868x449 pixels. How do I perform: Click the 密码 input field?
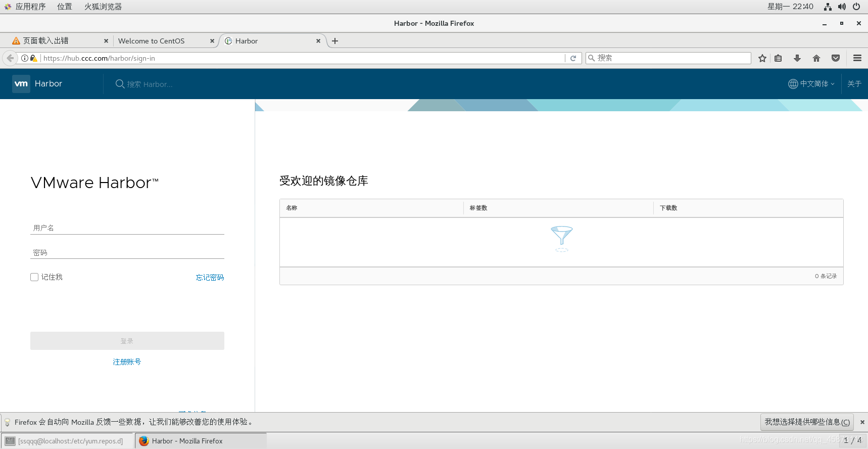pyautogui.click(x=127, y=252)
